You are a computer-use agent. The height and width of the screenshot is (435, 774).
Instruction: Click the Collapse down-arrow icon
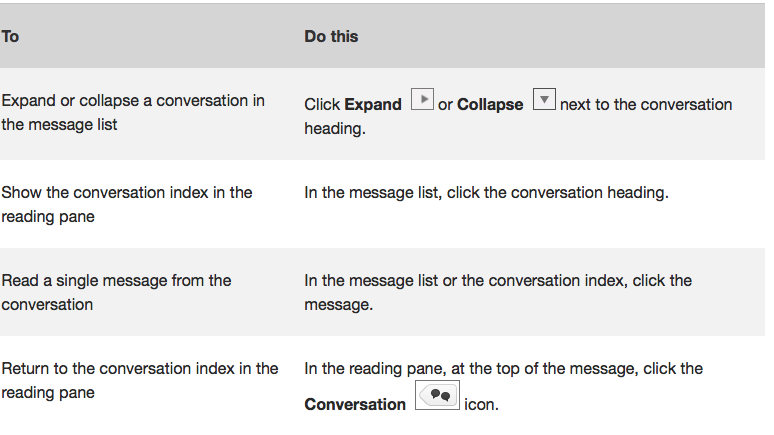543,101
